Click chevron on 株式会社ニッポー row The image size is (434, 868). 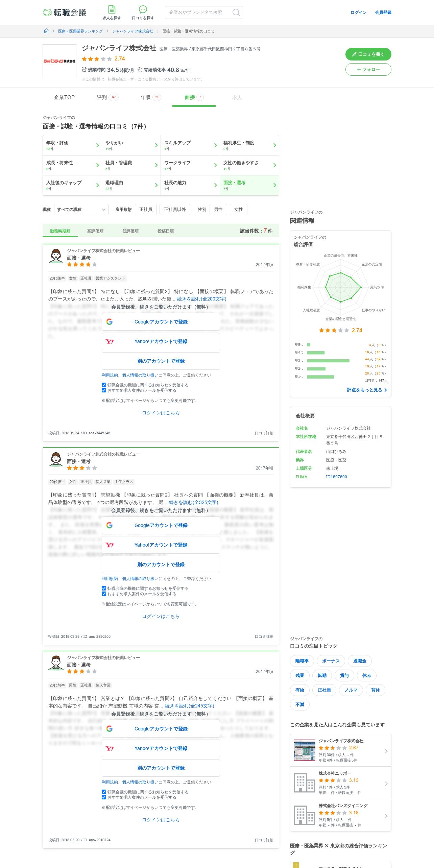[386, 783]
